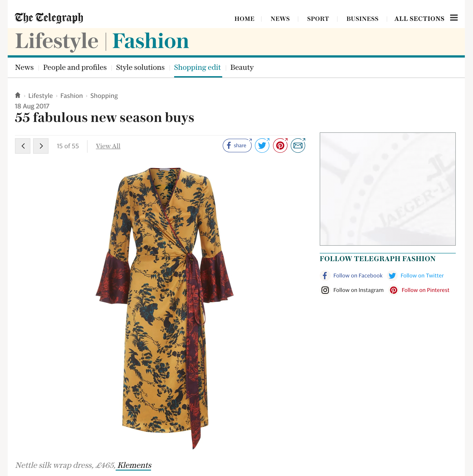This screenshot has width=473, height=476.
Task: Open the All Sections hamburger menu
Action: (453, 18)
